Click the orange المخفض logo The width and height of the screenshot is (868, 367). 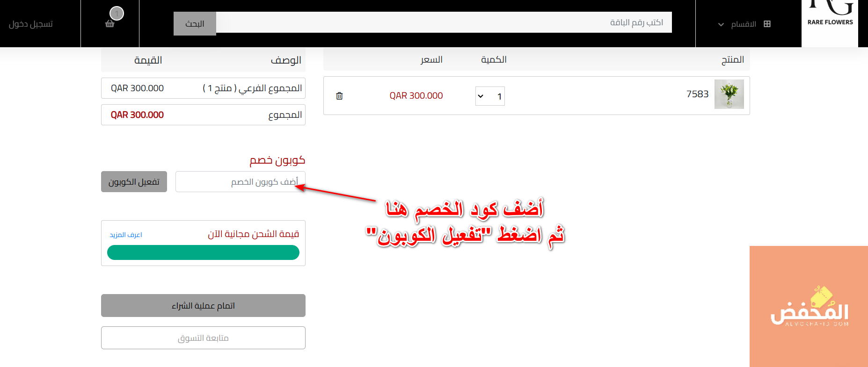coord(809,306)
